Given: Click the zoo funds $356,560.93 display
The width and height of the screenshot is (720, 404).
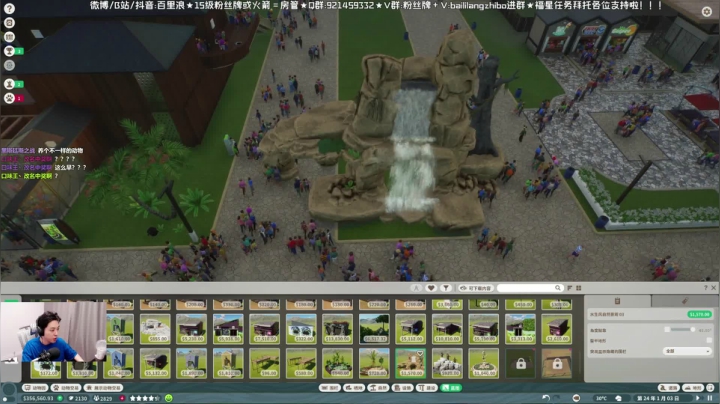Looking at the screenshot, I should tap(39, 398).
